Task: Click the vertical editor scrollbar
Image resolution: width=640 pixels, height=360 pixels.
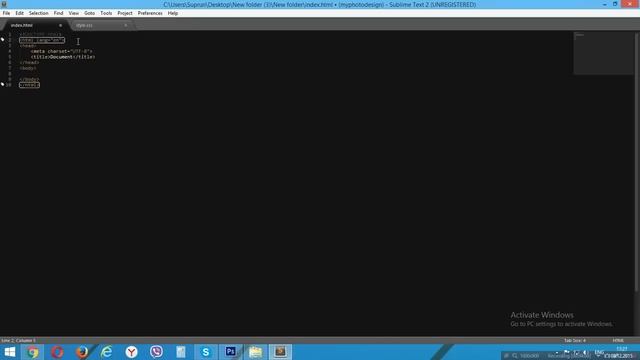Action: click(x=637, y=161)
